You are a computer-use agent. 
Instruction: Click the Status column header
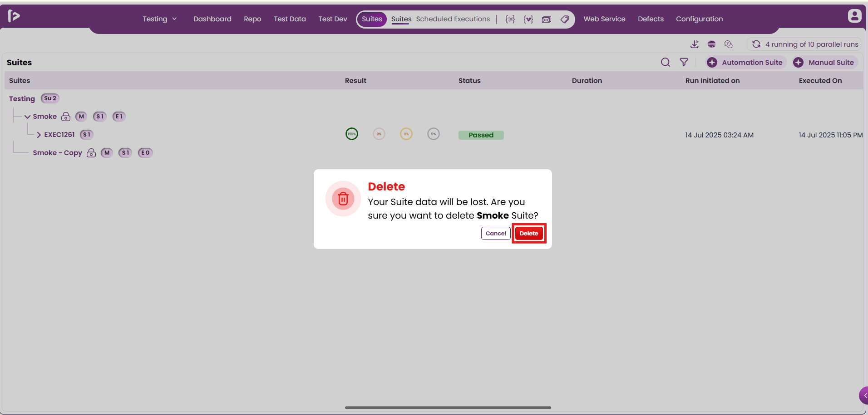(469, 81)
